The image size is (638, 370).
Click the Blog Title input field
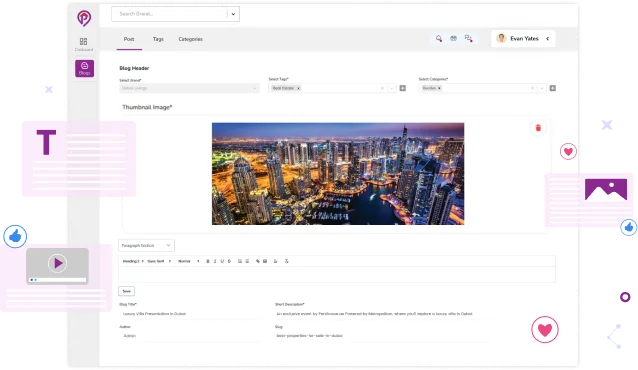[189, 314]
